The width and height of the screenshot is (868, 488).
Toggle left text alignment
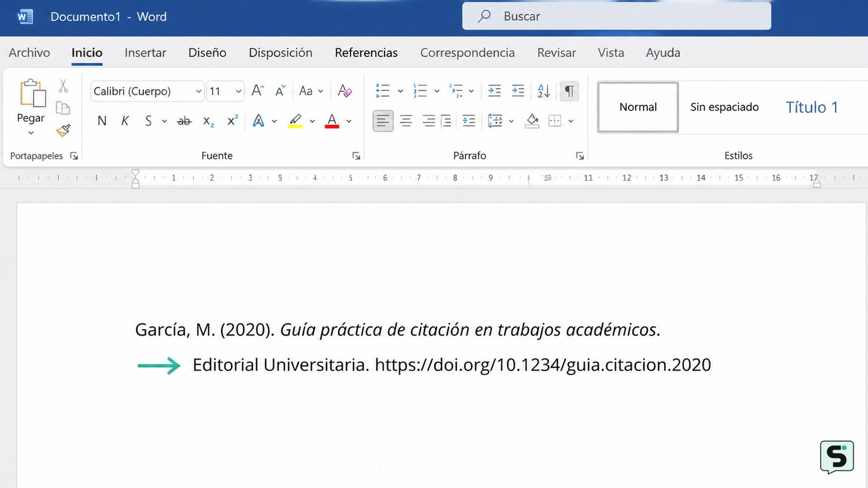coord(383,120)
